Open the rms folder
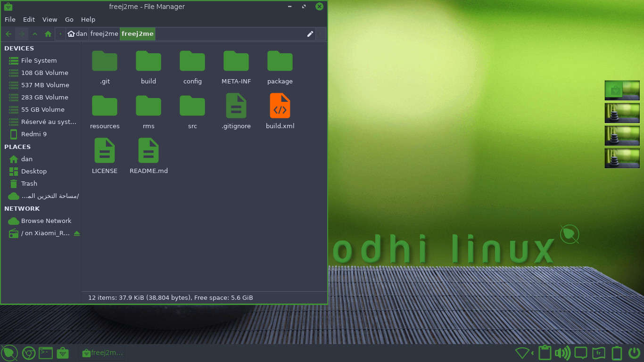Image resolution: width=644 pixels, height=362 pixels. (149, 112)
